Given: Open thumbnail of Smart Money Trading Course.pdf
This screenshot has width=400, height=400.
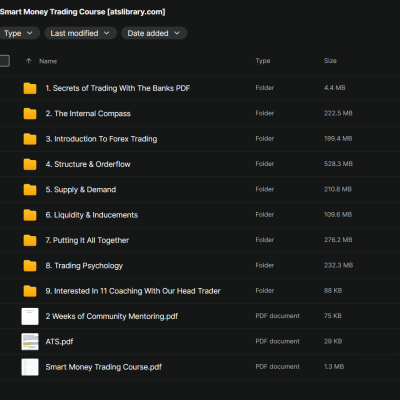Looking at the screenshot, I should pyautogui.click(x=30, y=367).
